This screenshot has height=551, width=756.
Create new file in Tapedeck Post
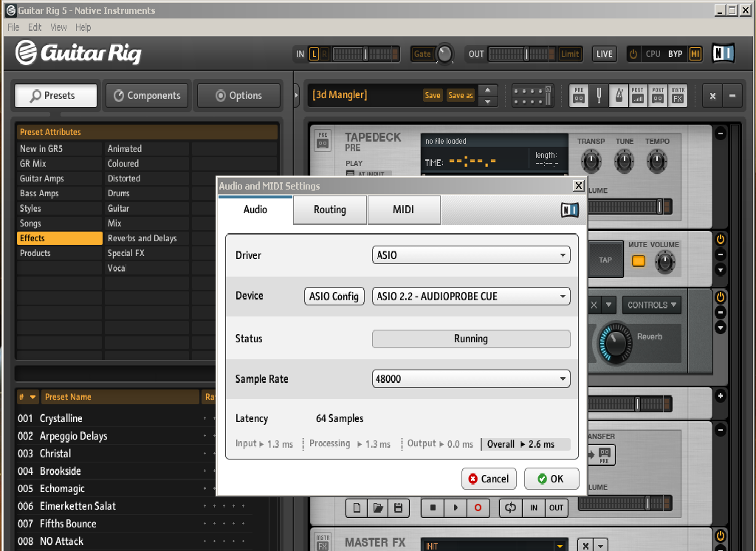(x=357, y=507)
